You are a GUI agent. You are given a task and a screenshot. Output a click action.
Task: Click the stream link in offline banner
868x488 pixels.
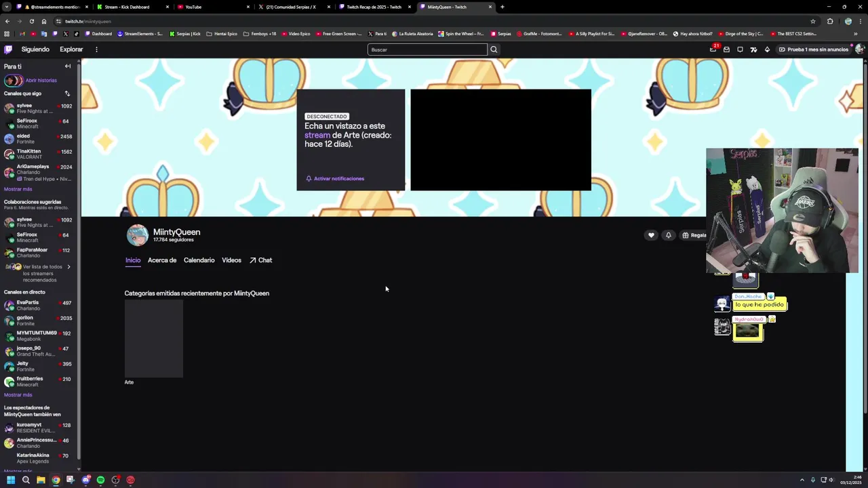(x=317, y=135)
